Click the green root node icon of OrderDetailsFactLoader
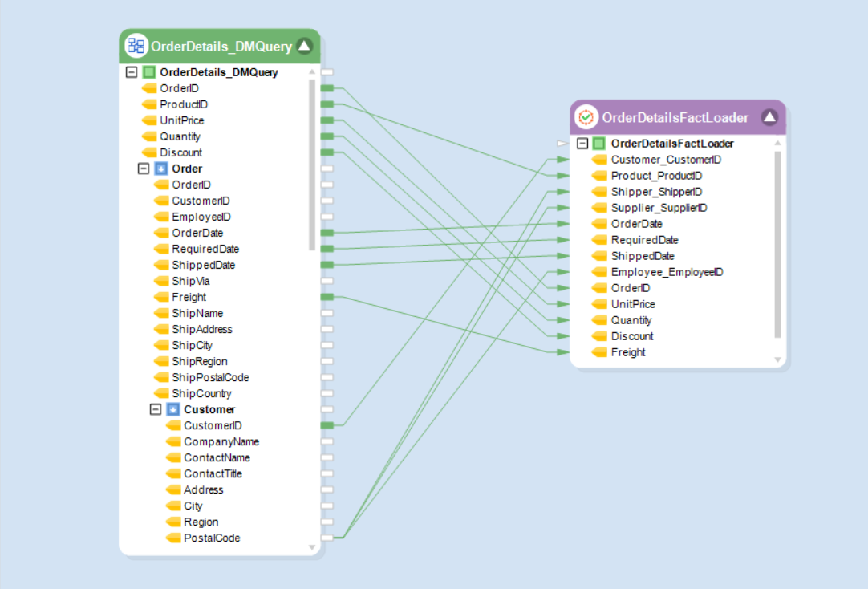The image size is (868, 589). click(x=599, y=144)
